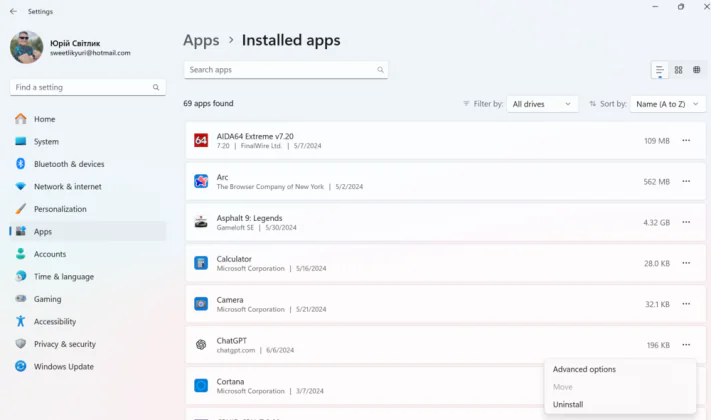Click the Cortana app name
Viewport: 711px width, 420px height.
tap(230, 381)
